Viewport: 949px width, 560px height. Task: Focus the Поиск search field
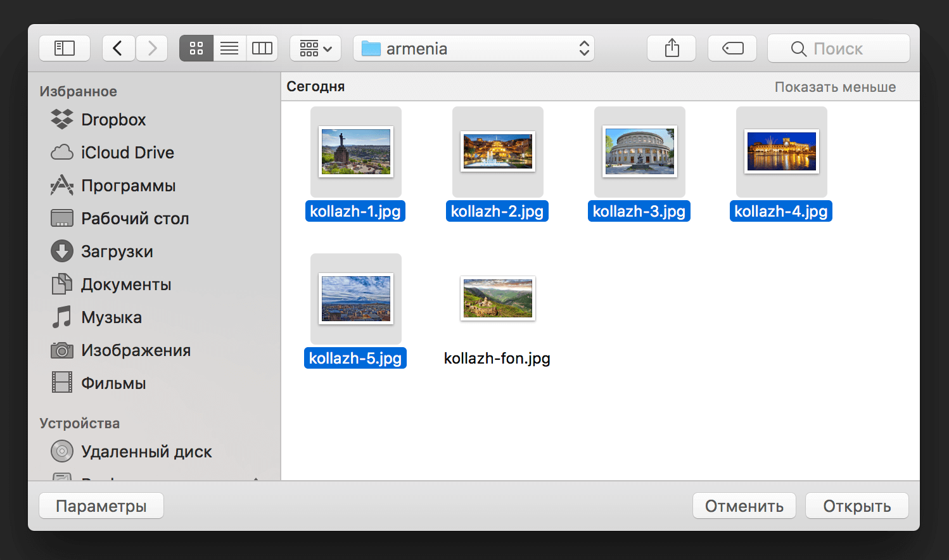point(838,49)
